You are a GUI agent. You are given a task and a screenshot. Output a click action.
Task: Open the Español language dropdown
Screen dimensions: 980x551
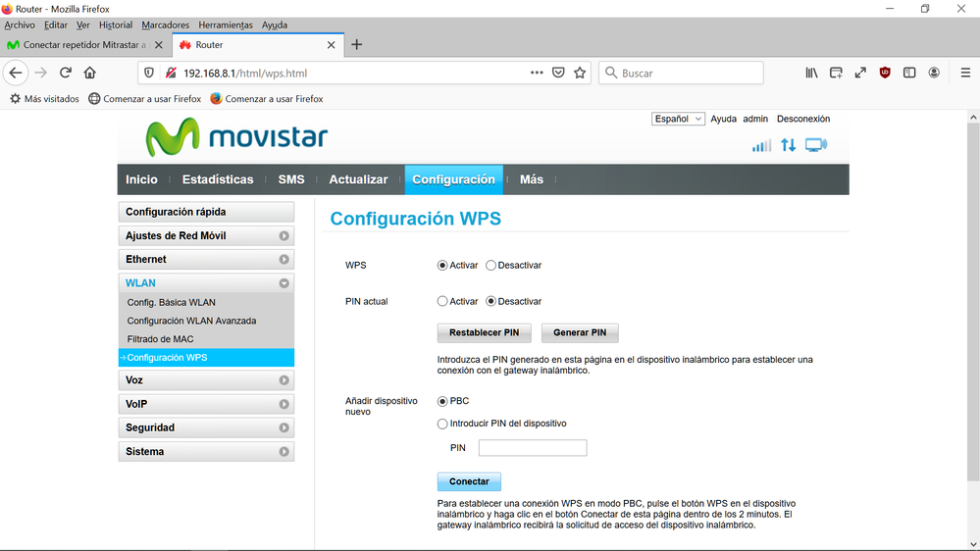coord(678,119)
